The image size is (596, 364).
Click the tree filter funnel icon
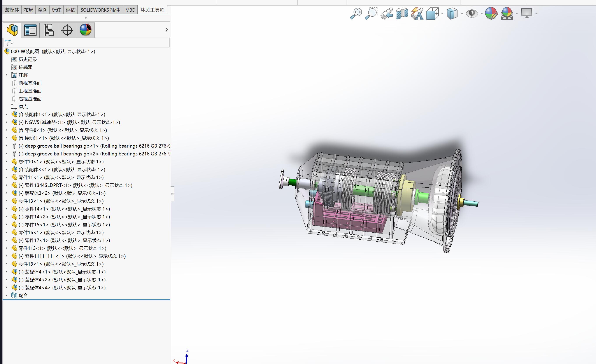point(8,43)
